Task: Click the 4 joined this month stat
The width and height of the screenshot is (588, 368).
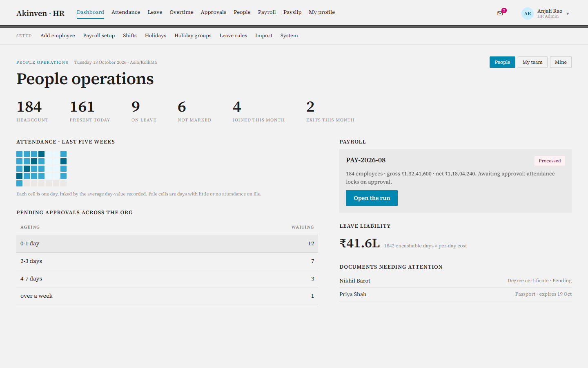Action: click(258, 111)
